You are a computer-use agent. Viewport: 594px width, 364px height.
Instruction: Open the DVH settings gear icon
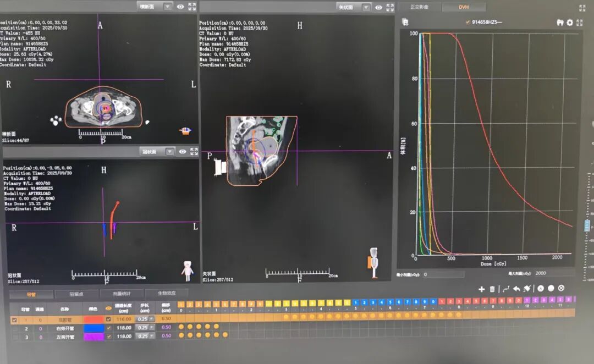tap(570, 23)
